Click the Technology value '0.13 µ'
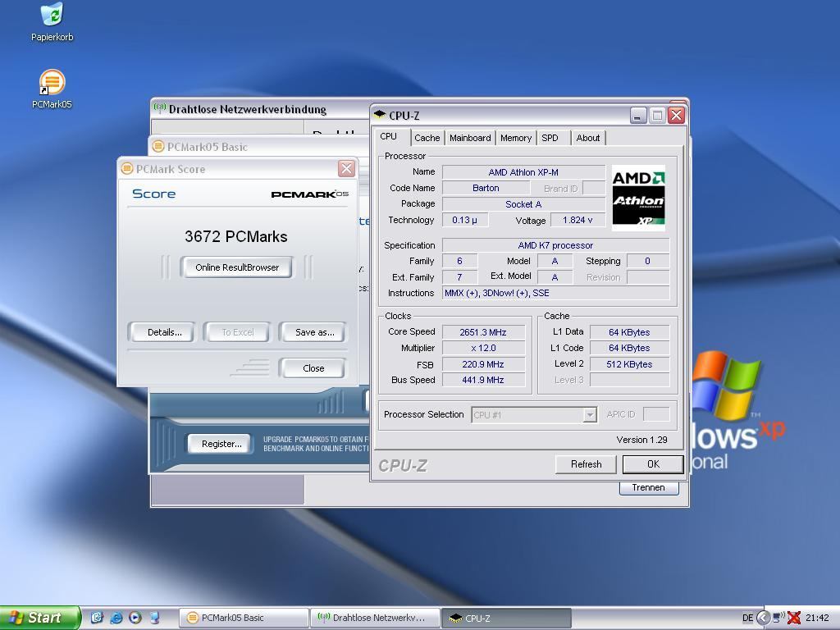Screen dimensions: 840x630 coord(464,220)
